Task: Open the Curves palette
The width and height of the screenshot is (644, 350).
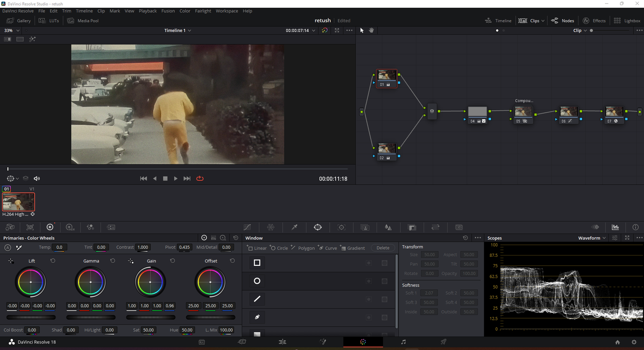Action: [247, 227]
